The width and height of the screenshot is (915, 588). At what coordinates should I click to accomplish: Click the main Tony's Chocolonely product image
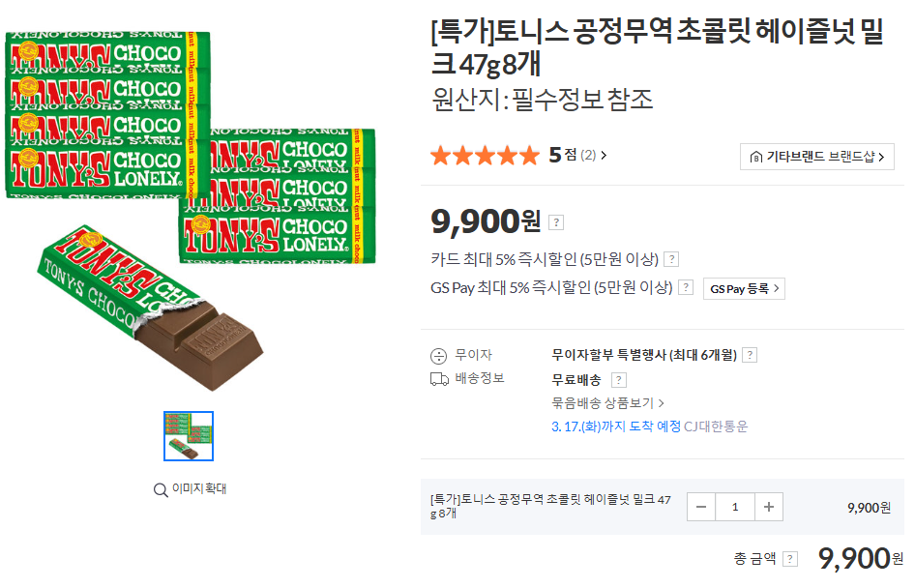point(189,208)
